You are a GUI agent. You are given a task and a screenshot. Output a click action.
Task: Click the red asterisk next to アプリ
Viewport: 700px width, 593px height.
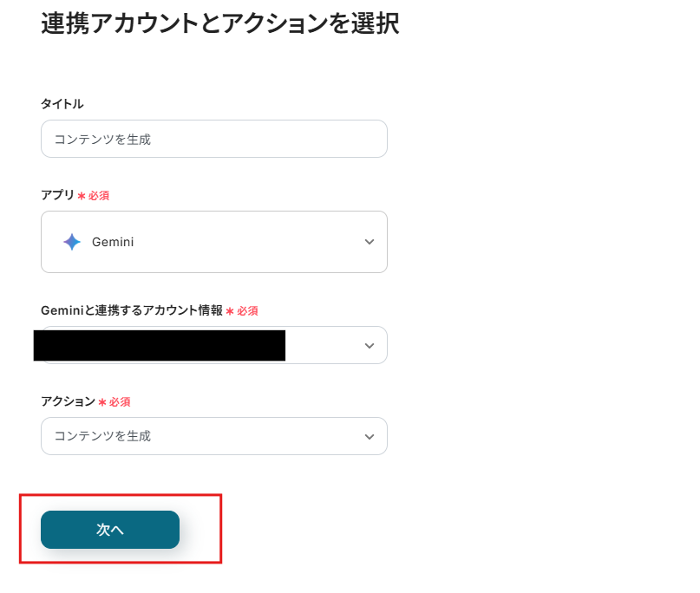tap(82, 196)
